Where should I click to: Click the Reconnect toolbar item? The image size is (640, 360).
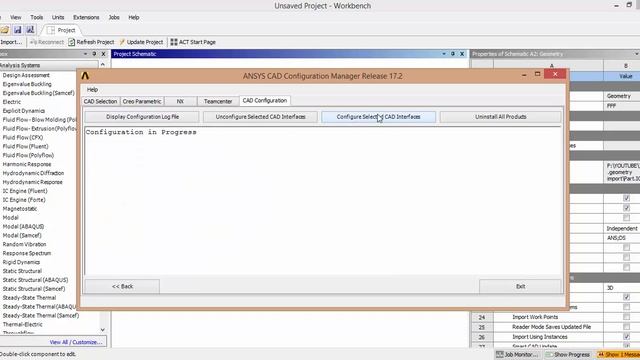47,42
